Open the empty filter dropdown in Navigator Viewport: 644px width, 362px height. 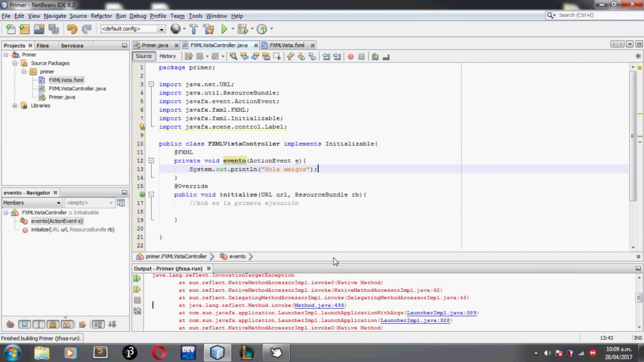[90, 203]
